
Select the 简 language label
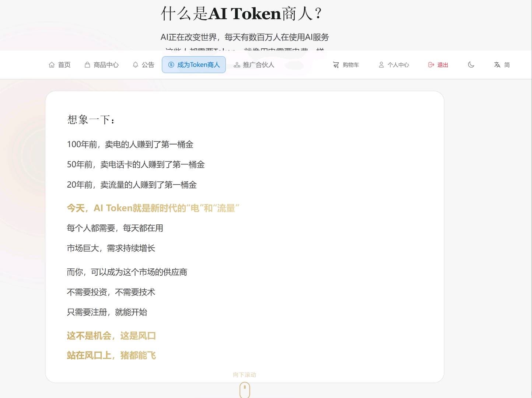click(x=507, y=65)
